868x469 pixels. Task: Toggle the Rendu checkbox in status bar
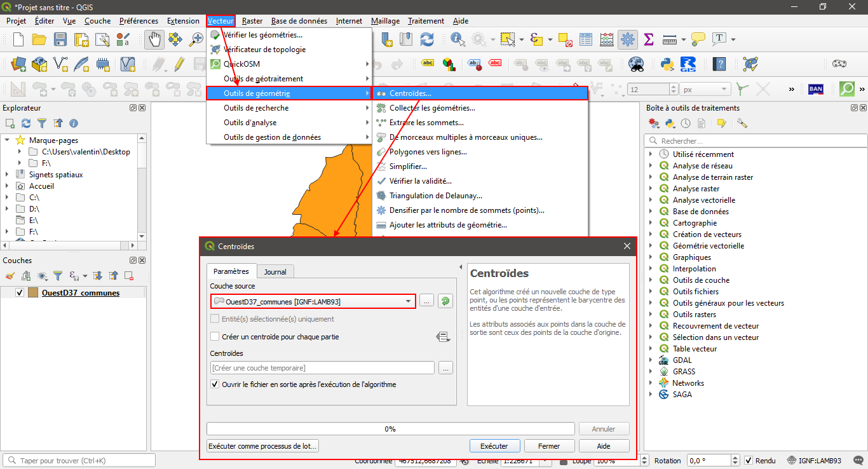coord(749,461)
